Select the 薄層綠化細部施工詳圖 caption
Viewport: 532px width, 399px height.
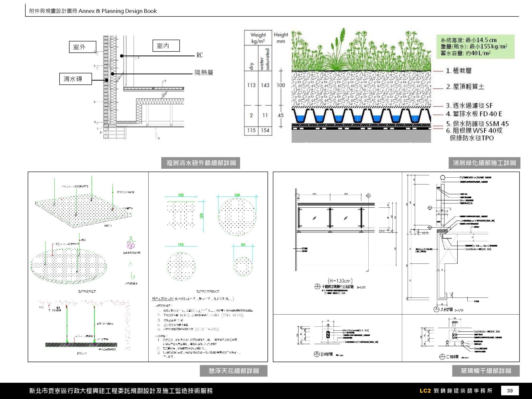click(484, 163)
